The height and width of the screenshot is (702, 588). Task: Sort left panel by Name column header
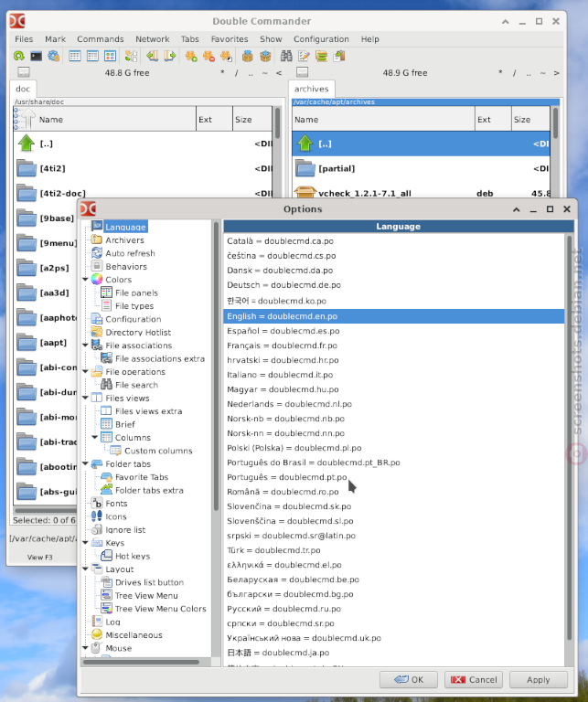[x=105, y=120]
